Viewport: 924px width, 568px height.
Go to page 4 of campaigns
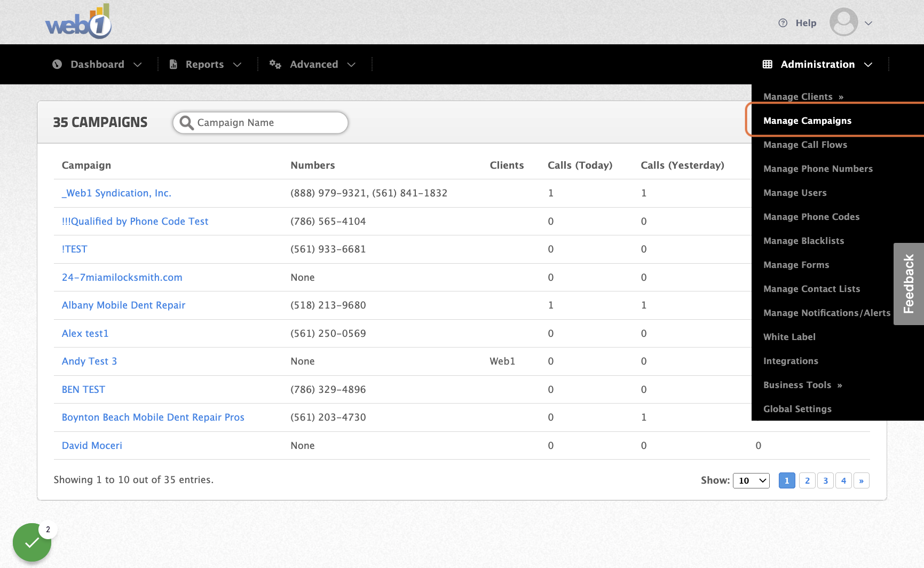[843, 480]
